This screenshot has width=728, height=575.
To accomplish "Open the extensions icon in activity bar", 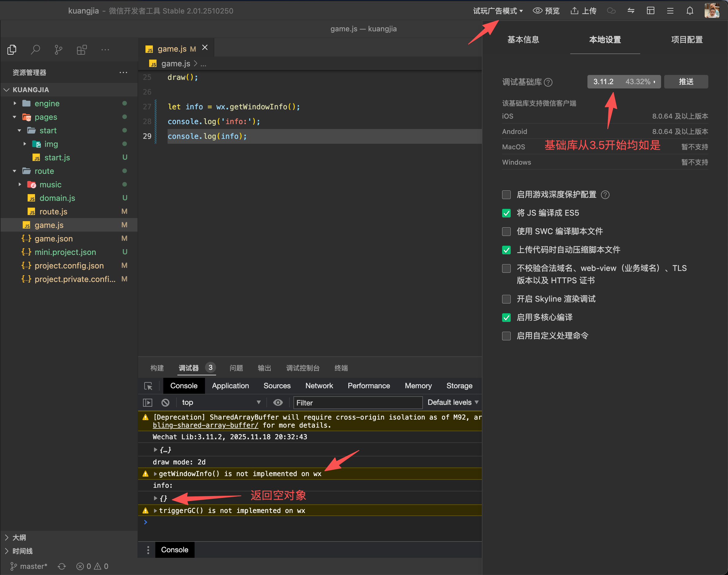I will pos(82,50).
